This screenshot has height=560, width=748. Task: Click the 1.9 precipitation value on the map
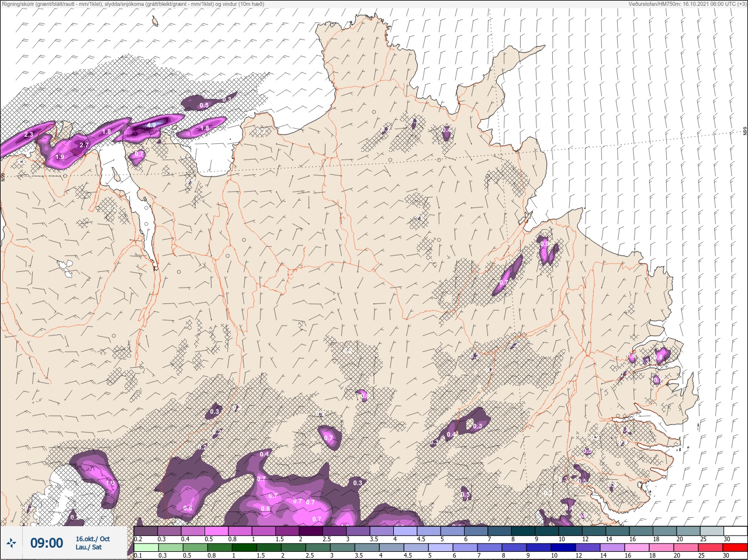[60, 157]
